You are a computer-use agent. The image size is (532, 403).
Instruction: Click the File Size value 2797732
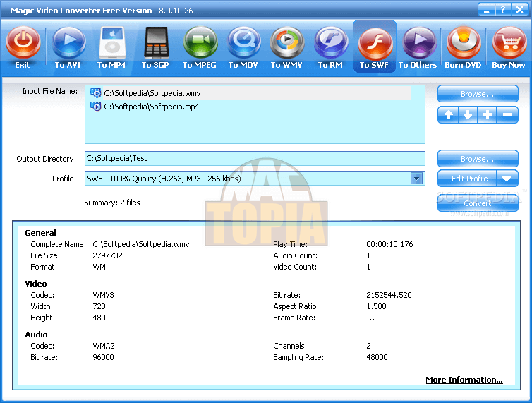click(107, 255)
